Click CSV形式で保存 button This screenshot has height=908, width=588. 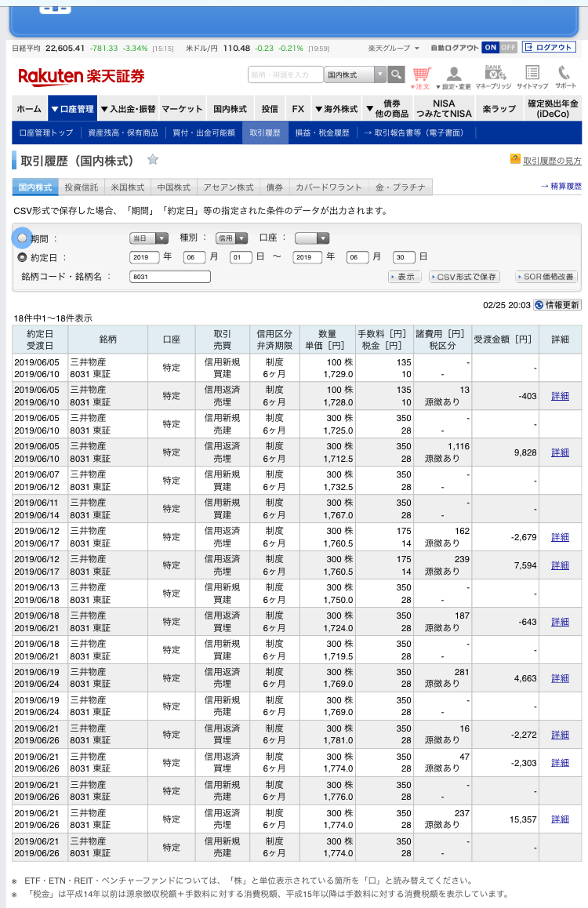[464, 277]
